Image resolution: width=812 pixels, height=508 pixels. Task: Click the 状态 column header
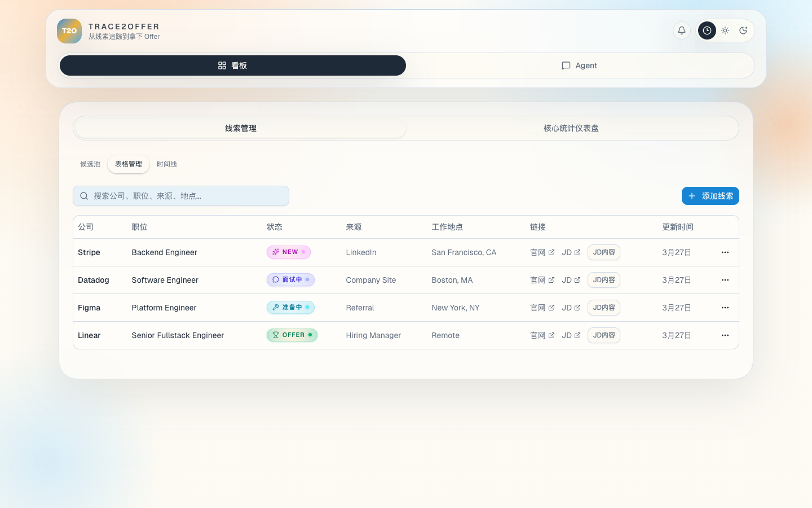275,227
